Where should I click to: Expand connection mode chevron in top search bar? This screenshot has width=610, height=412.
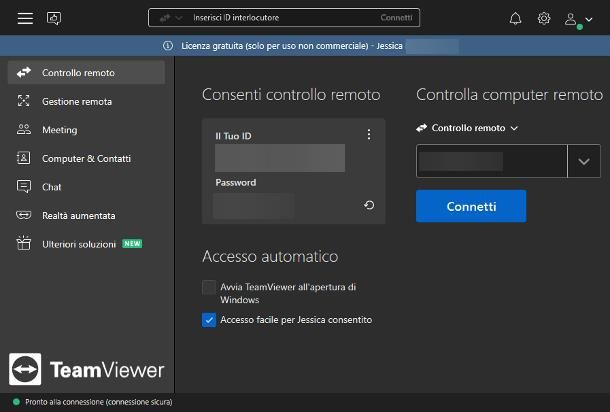[179, 18]
